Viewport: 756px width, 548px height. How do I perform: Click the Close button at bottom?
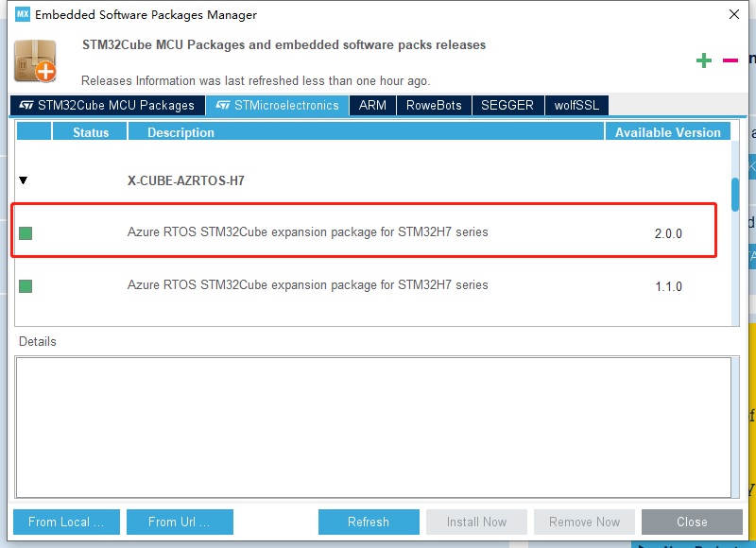coord(692,522)
